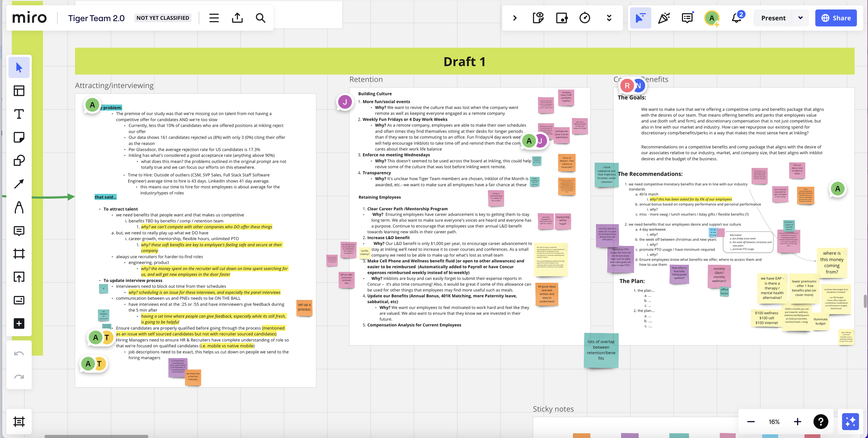Expand more apps double-chevron
Screen dimensions: 868x438
click(609, 18)
